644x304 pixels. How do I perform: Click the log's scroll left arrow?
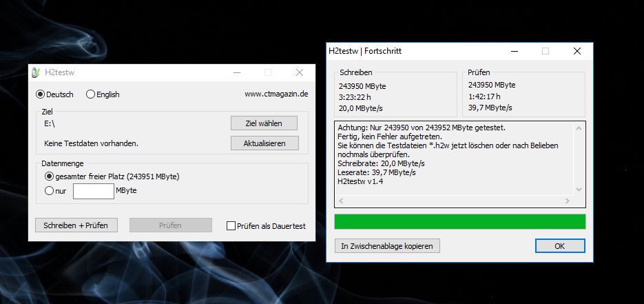tap(341, 201)
